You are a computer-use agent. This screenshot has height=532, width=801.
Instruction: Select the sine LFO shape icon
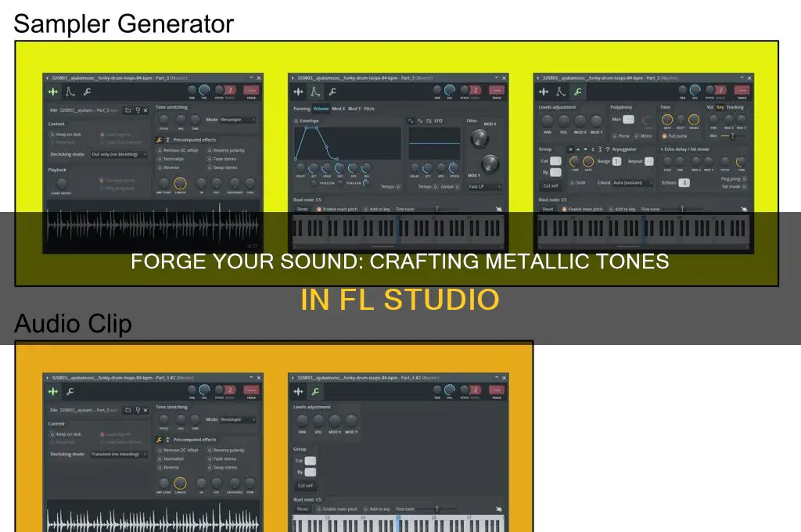click(411, 121)
